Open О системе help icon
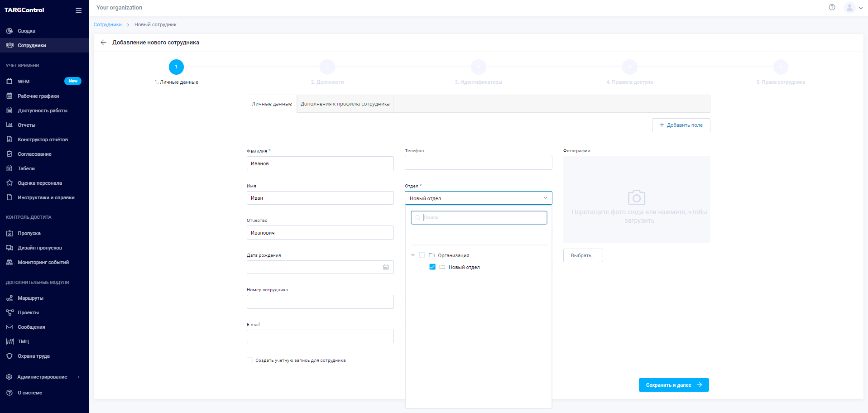Image resolution: width=868 pixels, height=413 pixels. pos(10,393)
